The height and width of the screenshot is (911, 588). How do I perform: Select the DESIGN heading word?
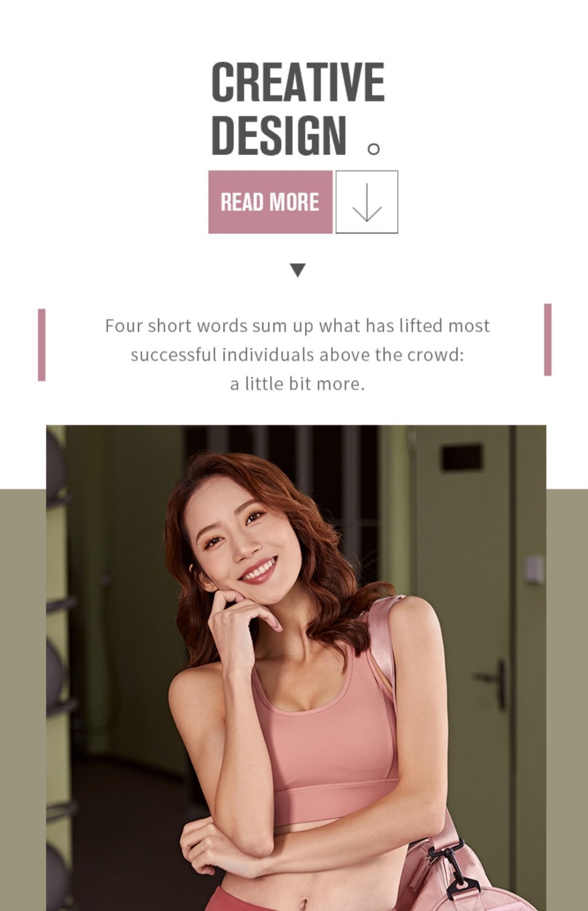click(279, 135)
